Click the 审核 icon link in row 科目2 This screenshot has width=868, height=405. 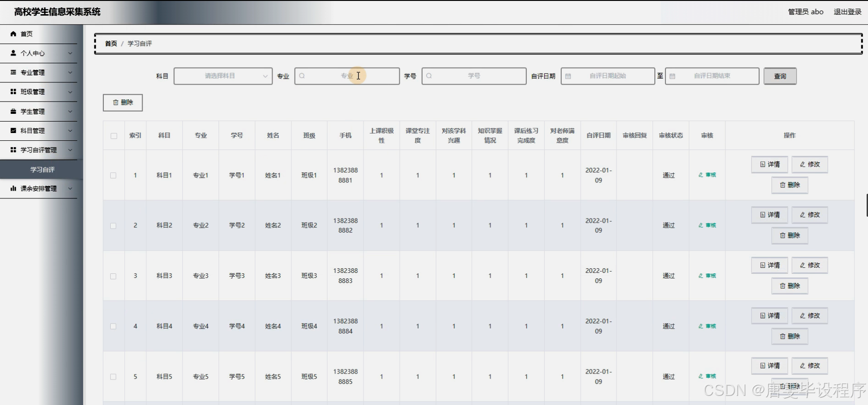[707, 225]
